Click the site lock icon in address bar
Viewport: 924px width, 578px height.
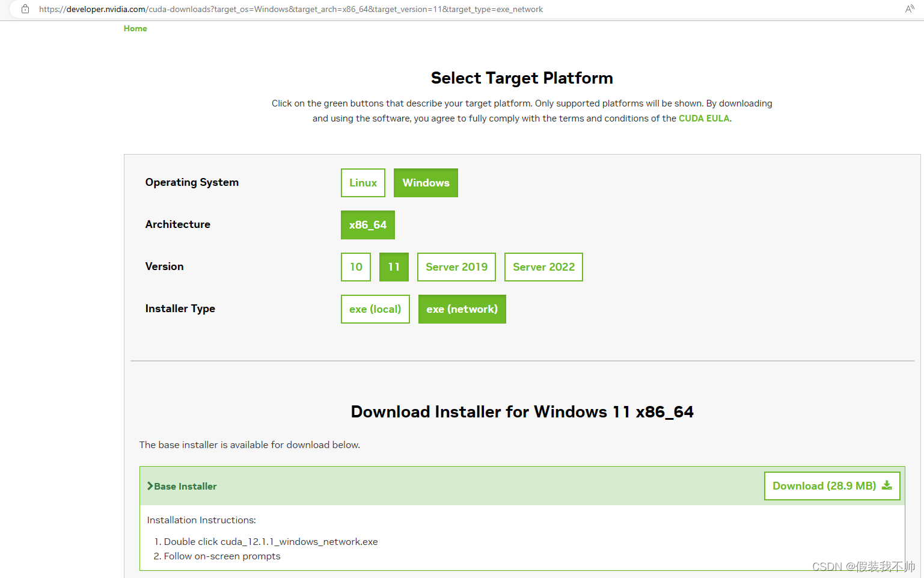[x=25, y=9]
